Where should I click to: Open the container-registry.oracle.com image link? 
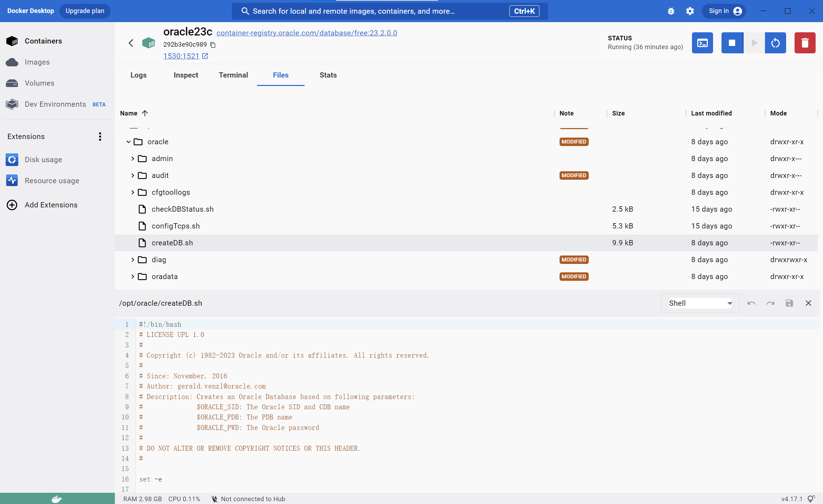(307, 33)
